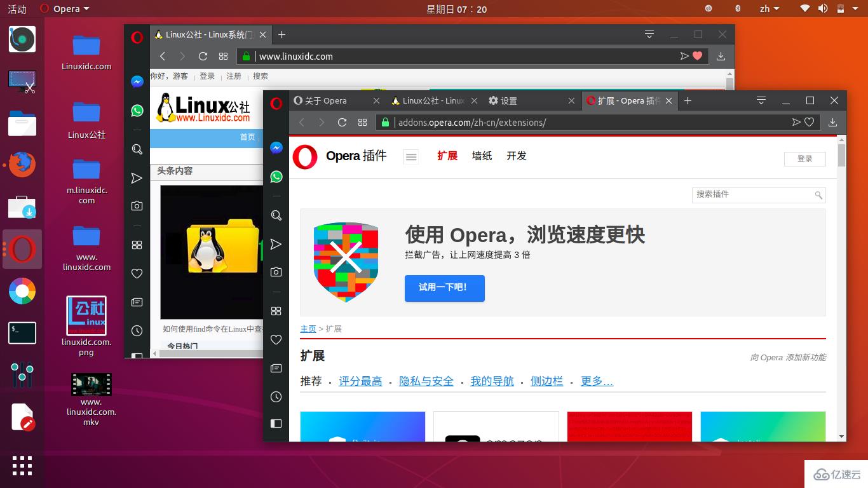Open history clock in front Opera sidebar
This screenshot has width=868, height=488.
[276, 396]
